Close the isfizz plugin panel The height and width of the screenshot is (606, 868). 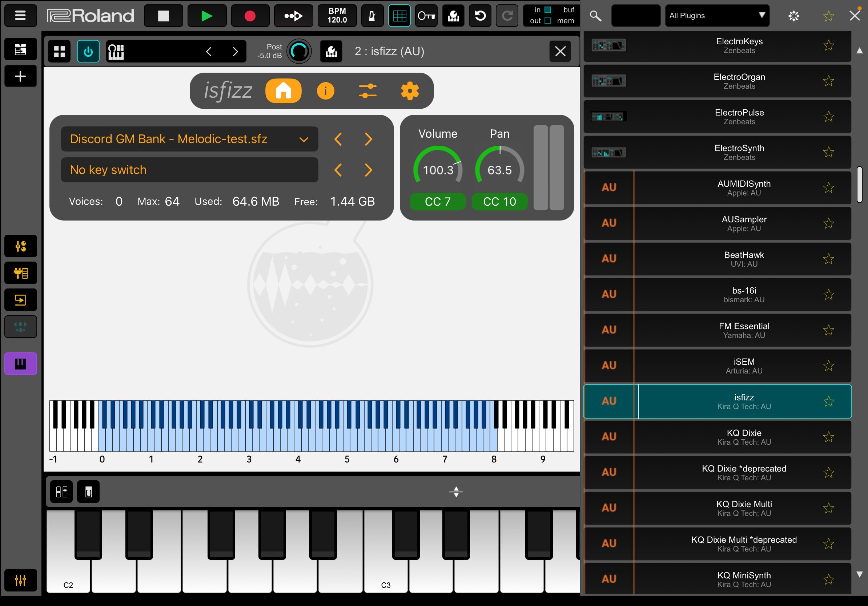pos(560,51)
